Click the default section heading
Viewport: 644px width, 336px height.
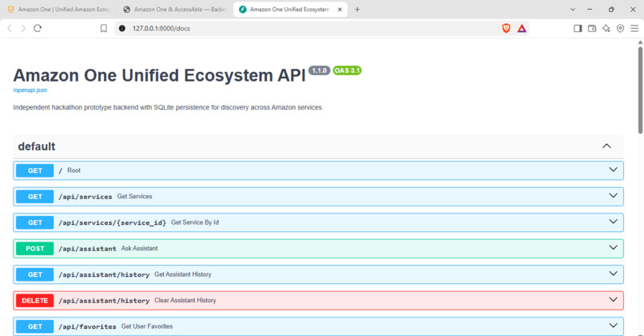coord(37,146)
